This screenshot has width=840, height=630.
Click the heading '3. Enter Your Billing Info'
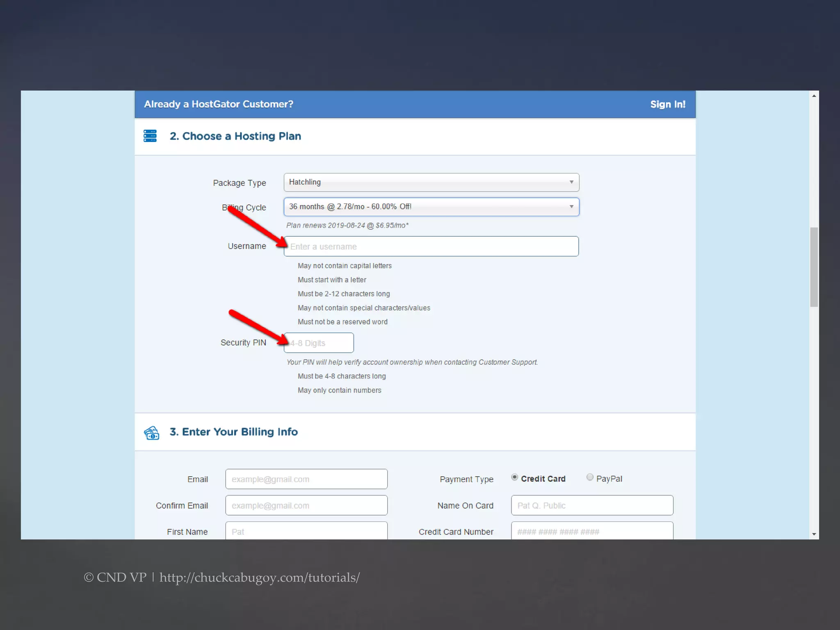[234, 432]
